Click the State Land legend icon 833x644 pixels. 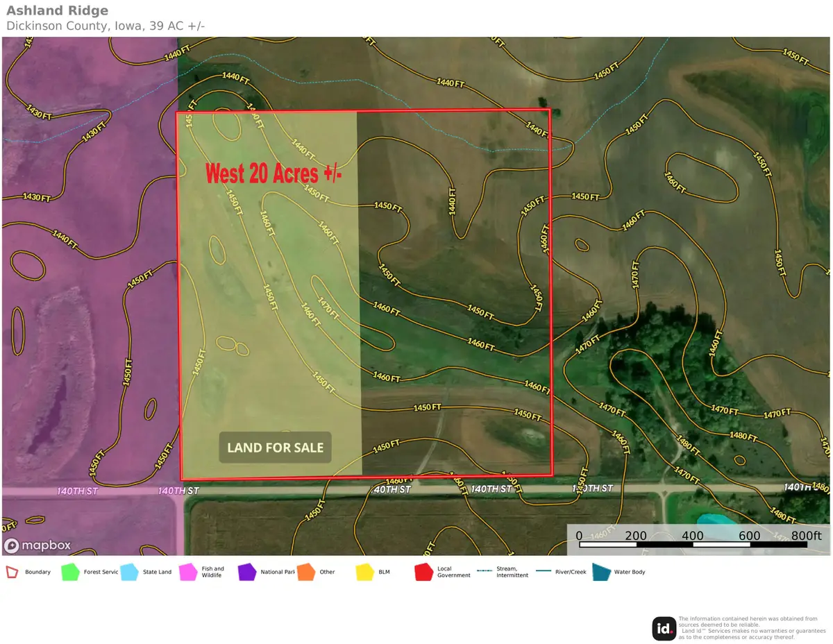pyautogui.click(x=128, y=572)
